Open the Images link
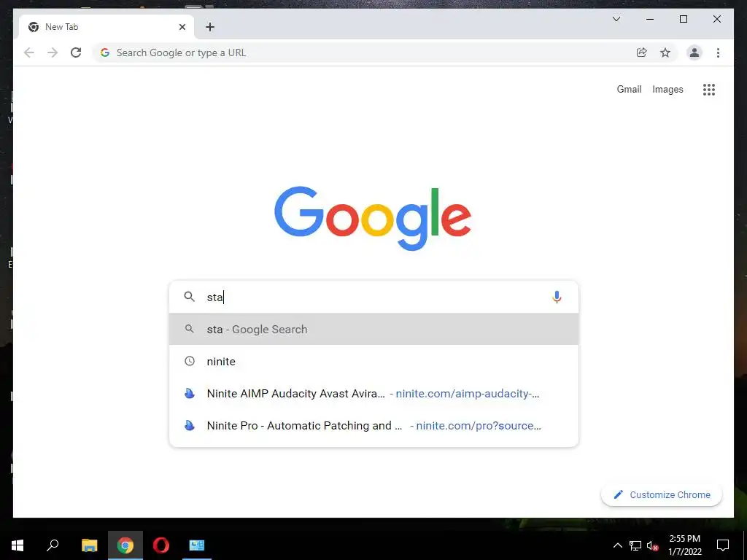Viewport: 747px width, 560px height. point(667,90)
